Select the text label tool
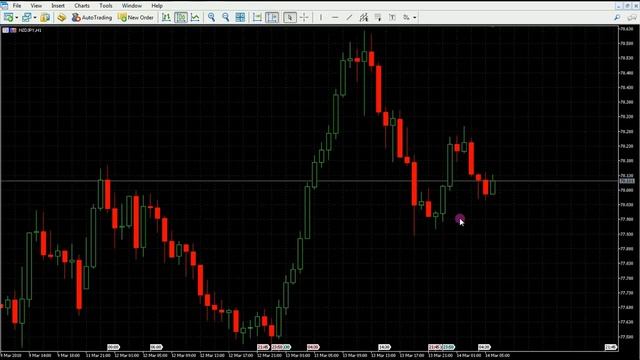Screen dimensions: 640x360 [x=392, y=17]
